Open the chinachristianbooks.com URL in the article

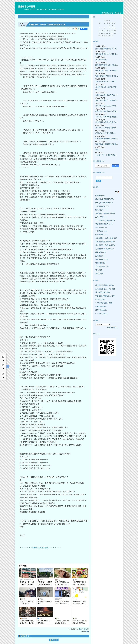tap(54, 48)
